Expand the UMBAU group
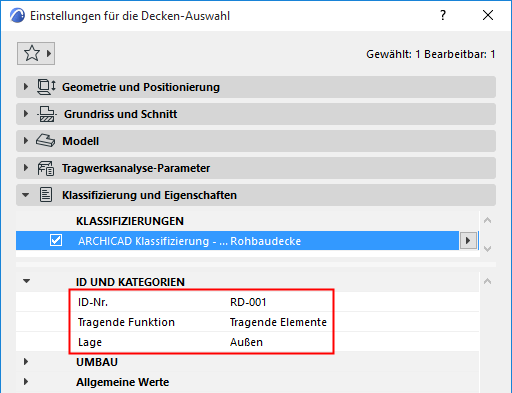 pyautogui.click(x=26, y=362)
